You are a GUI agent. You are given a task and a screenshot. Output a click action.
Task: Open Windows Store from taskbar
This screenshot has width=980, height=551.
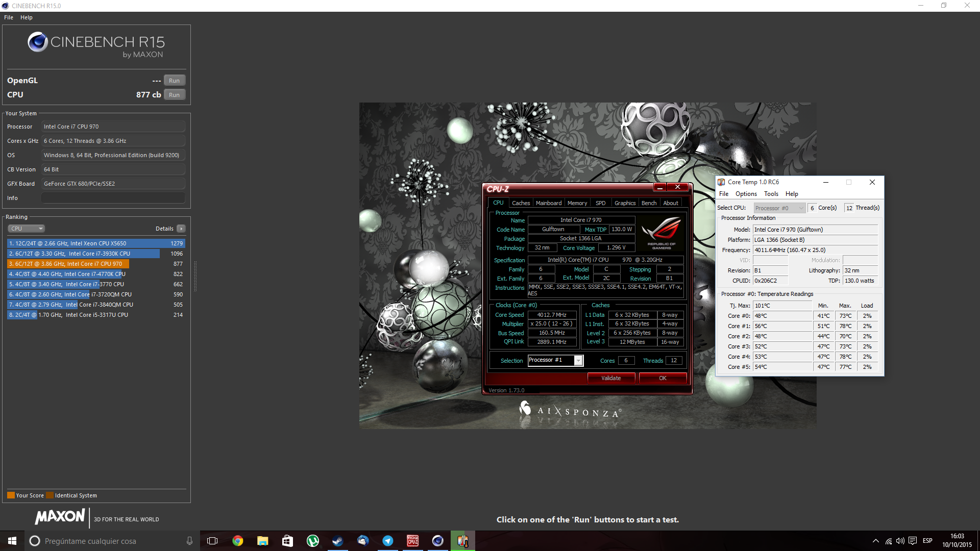(x=287, y=541)
